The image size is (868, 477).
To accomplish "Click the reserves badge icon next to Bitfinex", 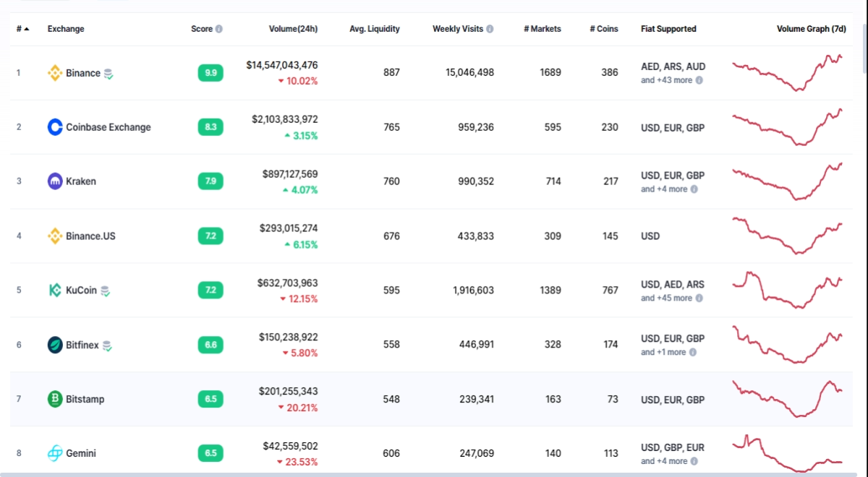I will click(107, 345).
